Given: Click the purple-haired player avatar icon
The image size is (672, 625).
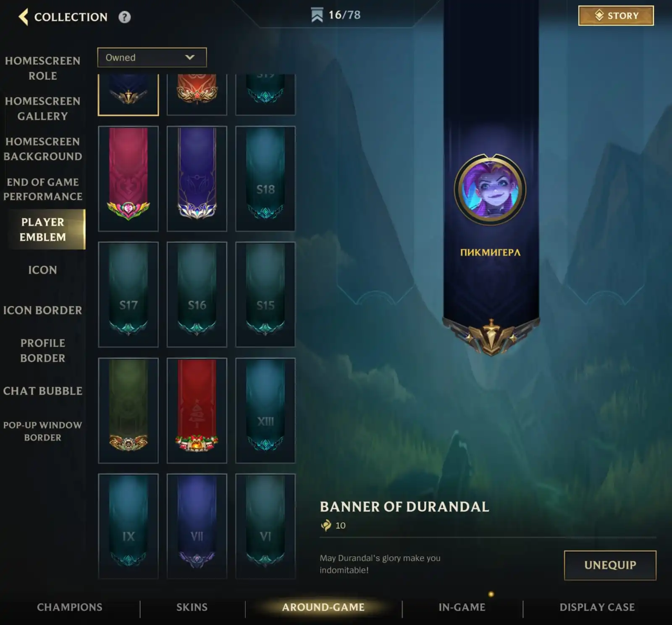Looking at the screenshot, I should click(490, 190).
